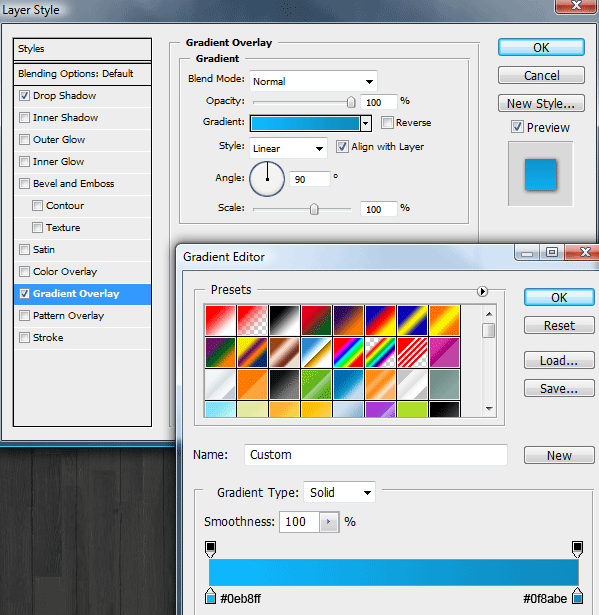This screenshot has height=615, width=599.
Task: Select the right opacity stop above gradient
Action: 577,549
